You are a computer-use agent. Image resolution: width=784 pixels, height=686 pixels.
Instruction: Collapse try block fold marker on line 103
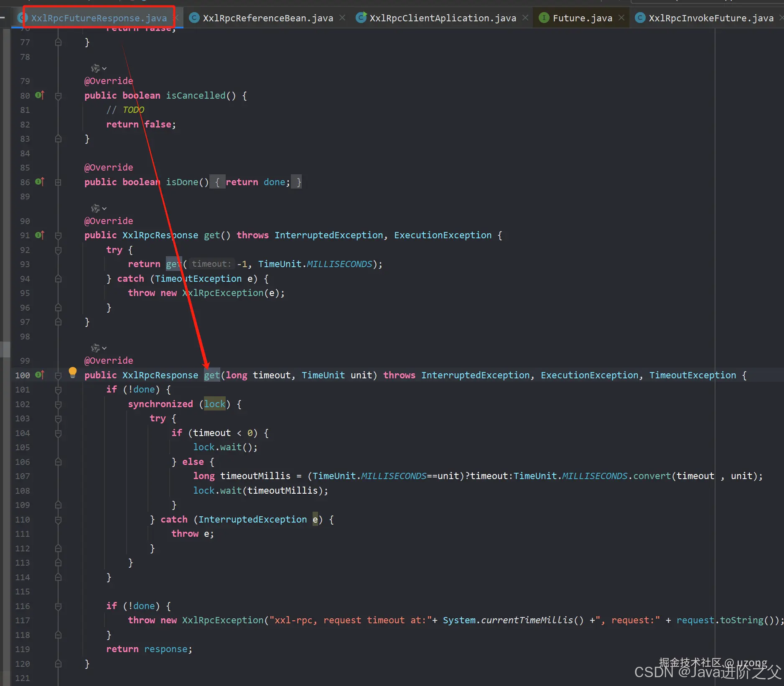pyautogui.click(x=58, y=418)
